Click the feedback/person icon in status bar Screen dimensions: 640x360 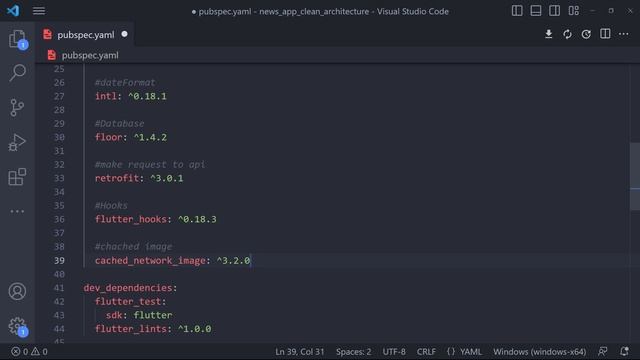[x=603, y=351]
